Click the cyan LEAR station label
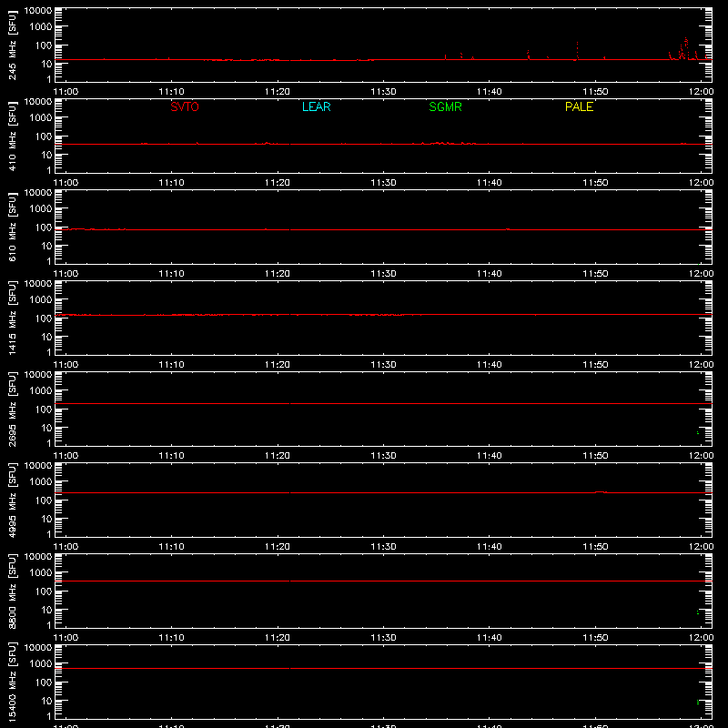The height and width of the screenshot is (728, 728). [x=316, y=106]
